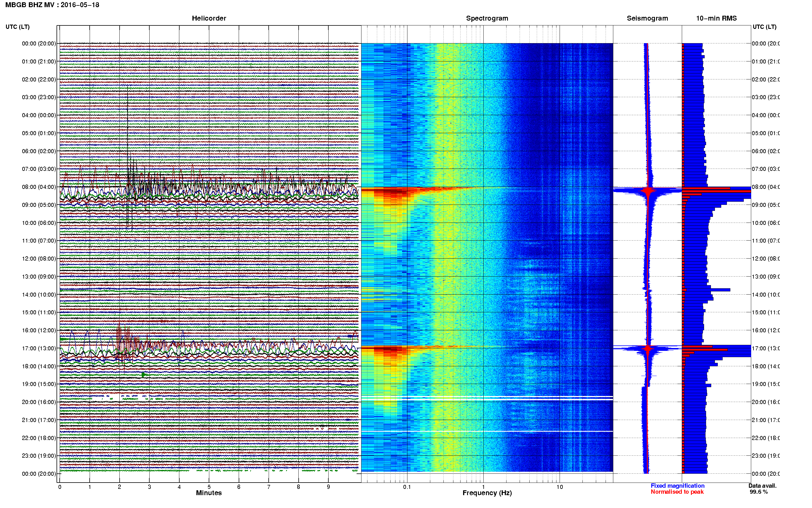
Task: Click the '99.6 %' data availability value
Action: pos(759,492)
